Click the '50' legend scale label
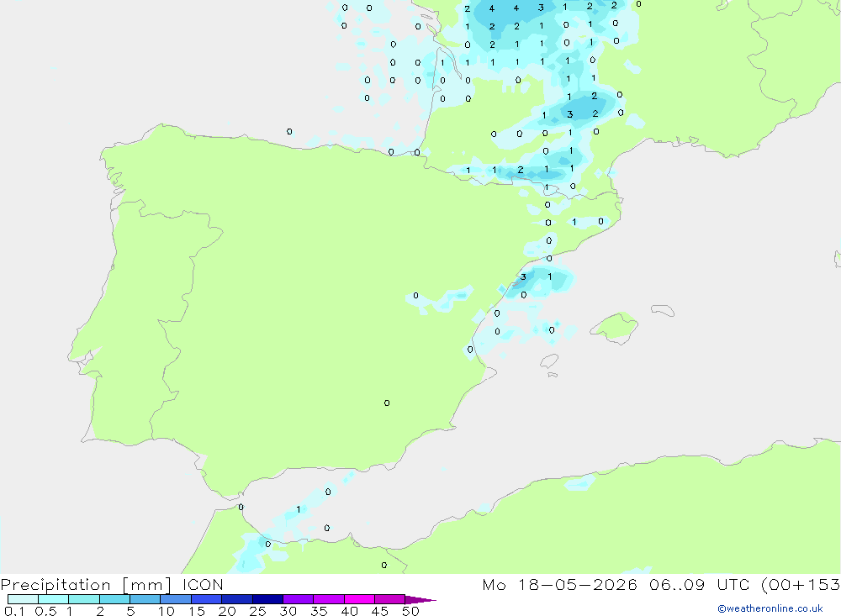Viewport: 841px width, 616px height. pyautogui.click(x=410, y=611)
